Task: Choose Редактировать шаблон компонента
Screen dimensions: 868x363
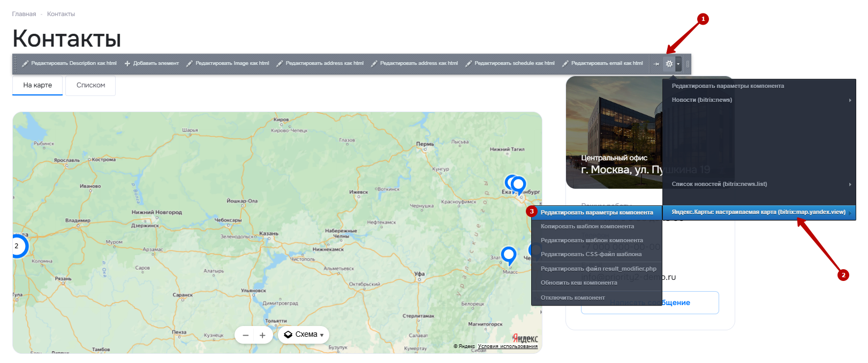Action: pos(597,240)
